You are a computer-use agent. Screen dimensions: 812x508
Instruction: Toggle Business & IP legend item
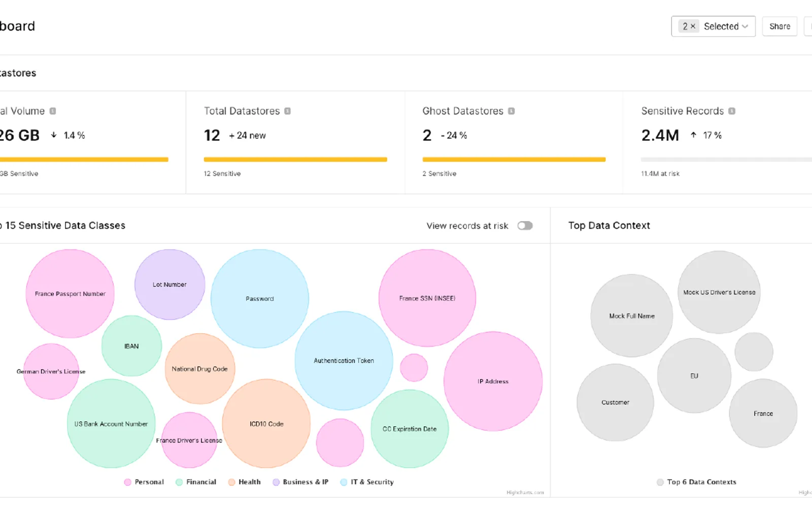[x=300, y=482]
